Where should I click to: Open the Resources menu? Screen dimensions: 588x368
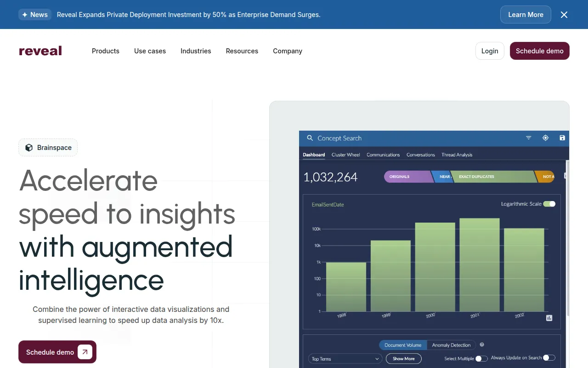pyautogui.click(x=242, y=51)
